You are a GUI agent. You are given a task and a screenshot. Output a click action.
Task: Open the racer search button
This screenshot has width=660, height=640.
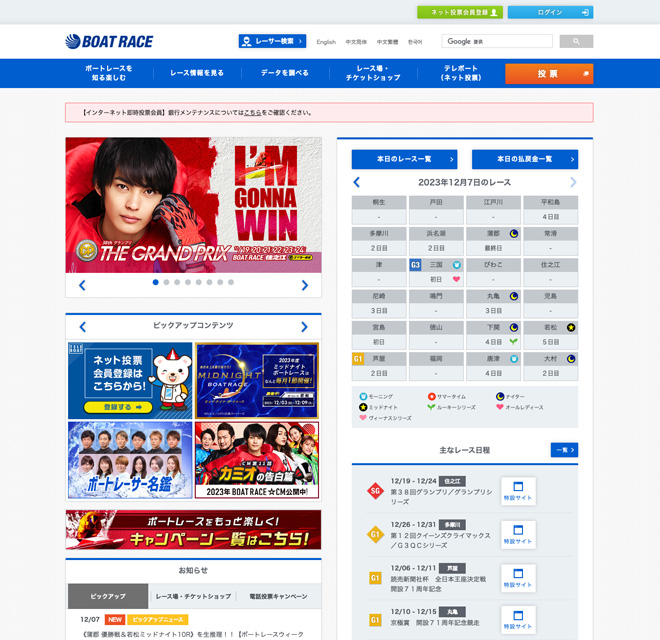(272, 41)
